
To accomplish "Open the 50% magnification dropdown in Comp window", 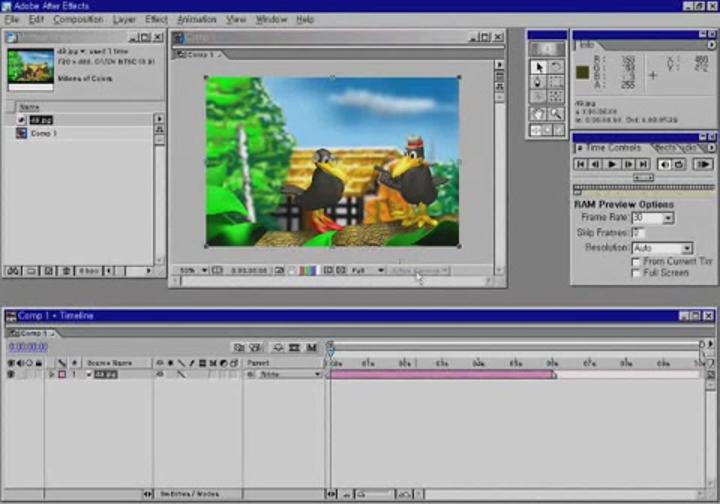I will tap(193, 270).
